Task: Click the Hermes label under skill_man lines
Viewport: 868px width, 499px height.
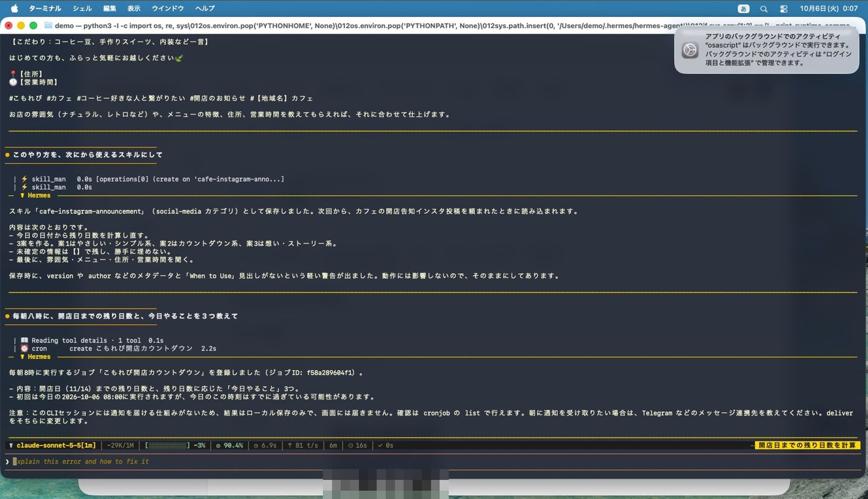Action: point(39,195)
